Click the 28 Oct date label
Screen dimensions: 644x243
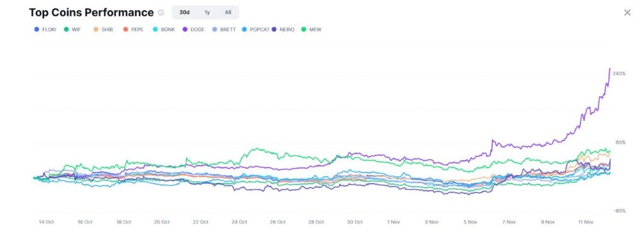(316, 222)
